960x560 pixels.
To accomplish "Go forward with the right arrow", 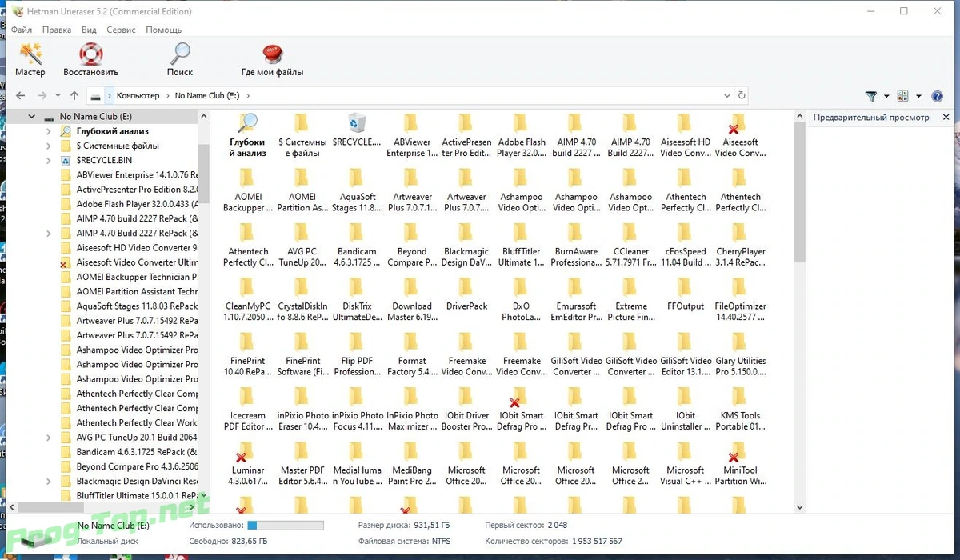I will click(42, 95).
